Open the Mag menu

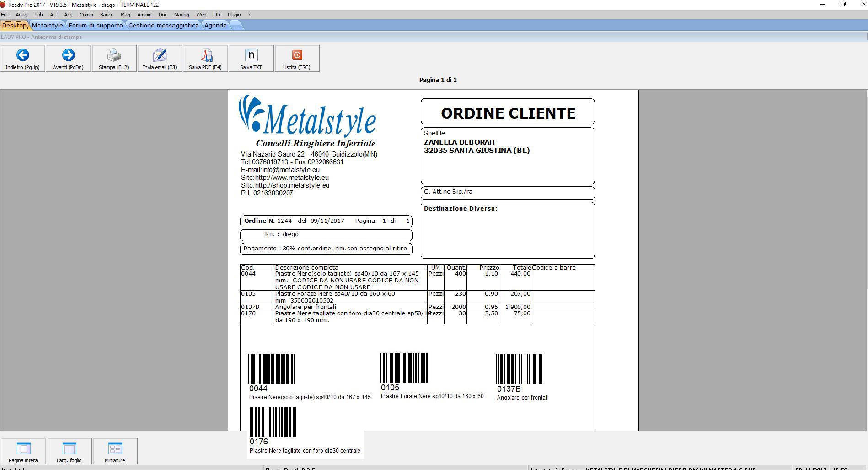125,15
